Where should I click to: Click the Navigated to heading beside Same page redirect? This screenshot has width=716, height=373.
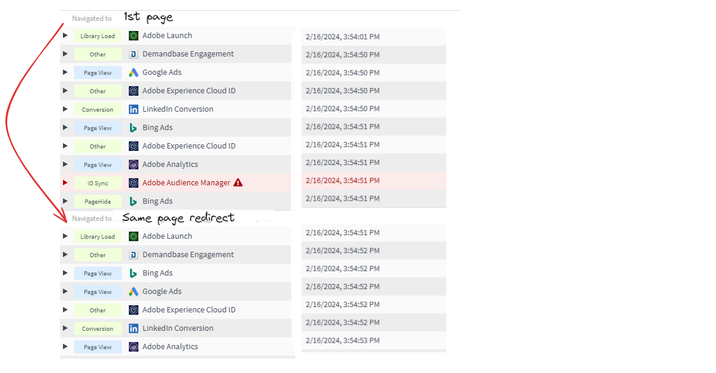92,218
